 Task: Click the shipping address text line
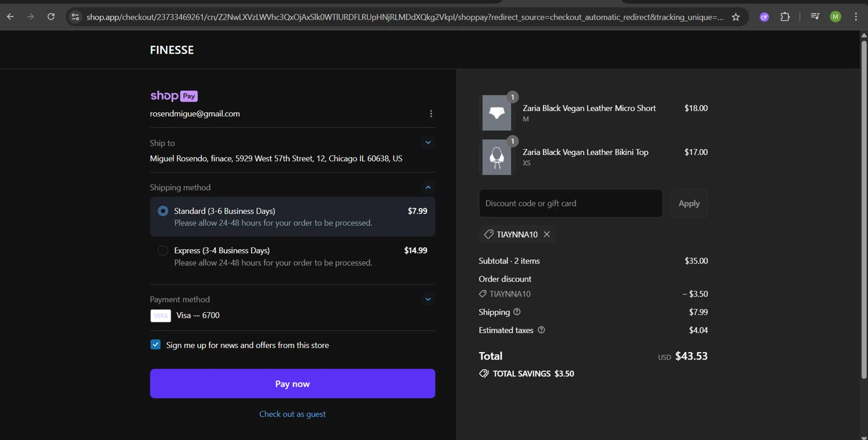click(x=276, y=158)
